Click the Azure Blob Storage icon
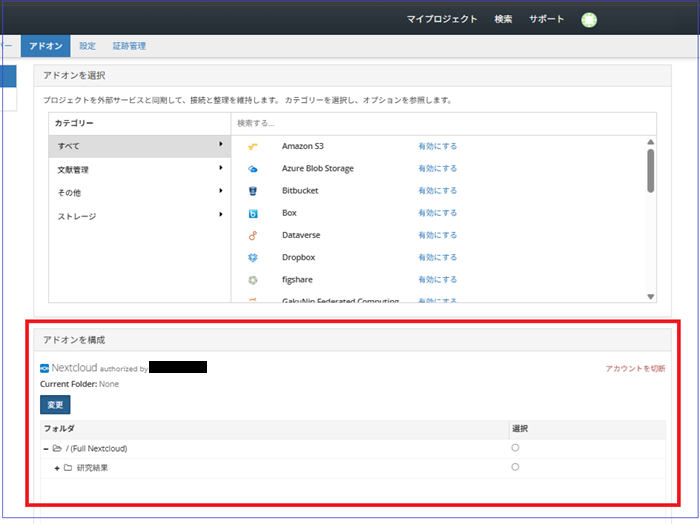 (x=253, y=169)
